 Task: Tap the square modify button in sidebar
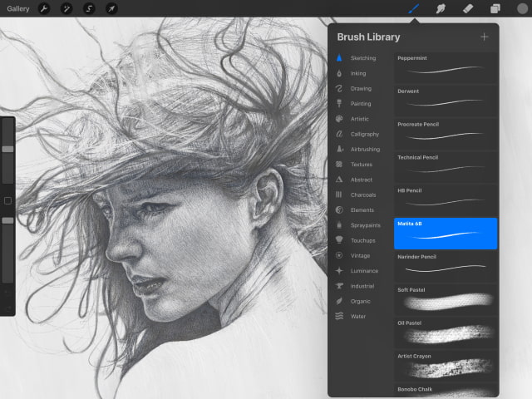(x=7, y=200)
